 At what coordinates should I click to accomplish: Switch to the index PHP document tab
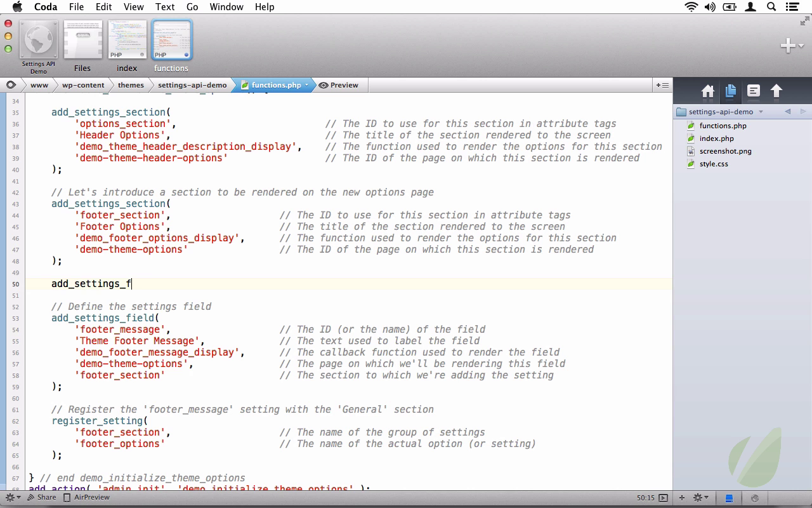coord(127,46)
